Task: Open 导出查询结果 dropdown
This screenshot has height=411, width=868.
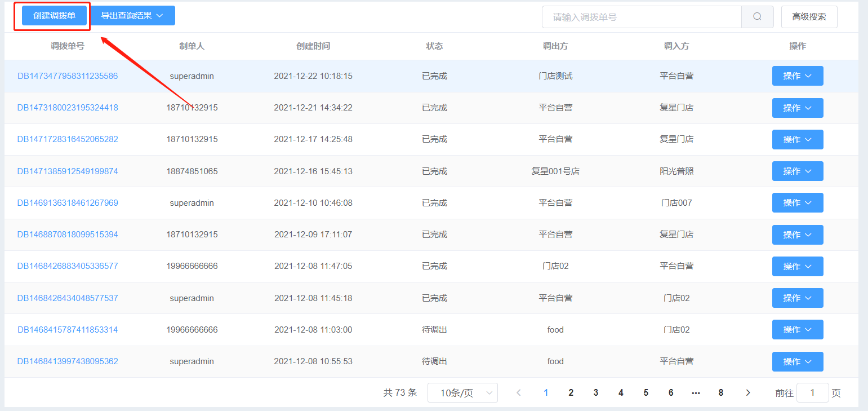Action: pos(132,16)
